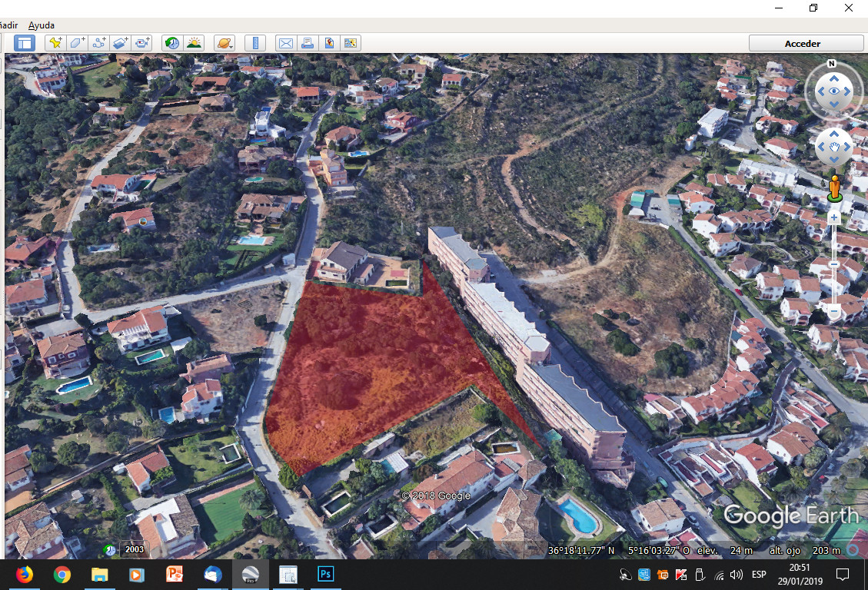The width and height of the screenshot is (868, 590).
Task: Click the 2003 historical imagery date
Action: pyautogui.click(x=134, y=549)
